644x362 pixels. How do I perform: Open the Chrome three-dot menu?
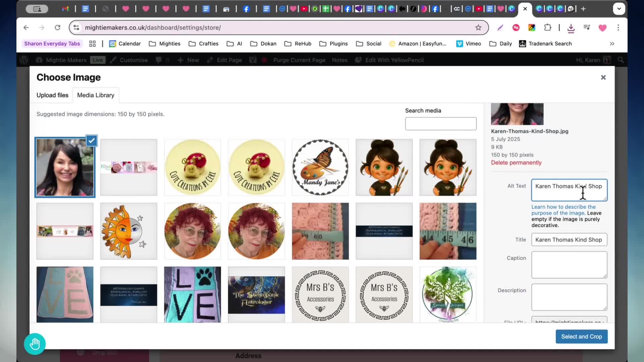(618, 27)
